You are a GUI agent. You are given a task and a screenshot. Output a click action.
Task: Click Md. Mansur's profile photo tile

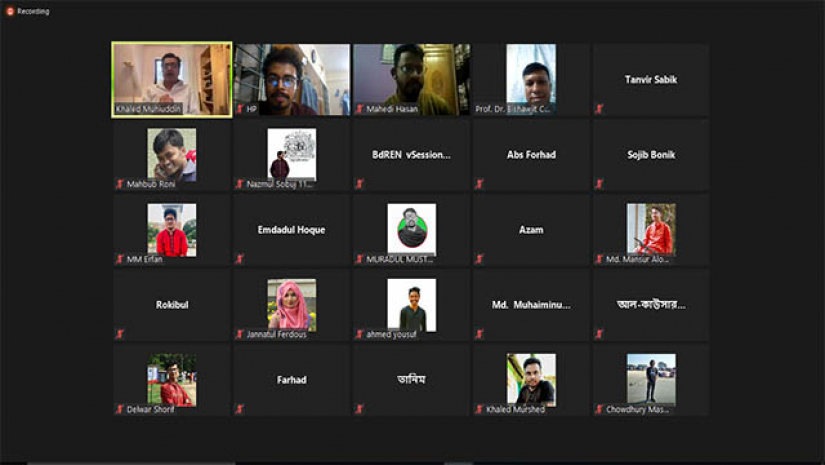point(650,229)
